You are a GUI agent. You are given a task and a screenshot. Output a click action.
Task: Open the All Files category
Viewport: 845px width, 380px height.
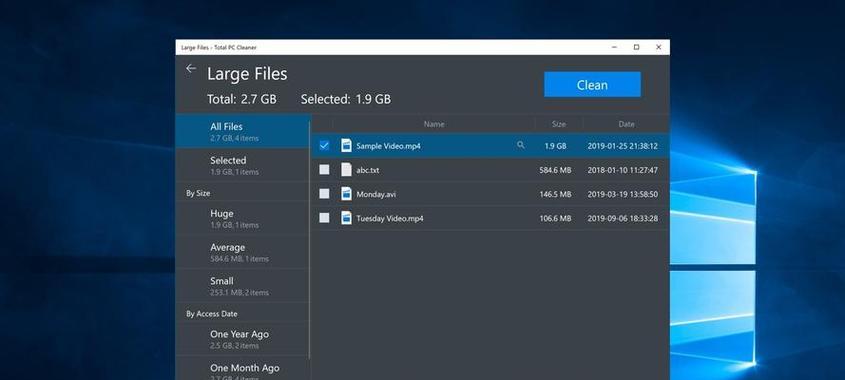tap(243, 132)
